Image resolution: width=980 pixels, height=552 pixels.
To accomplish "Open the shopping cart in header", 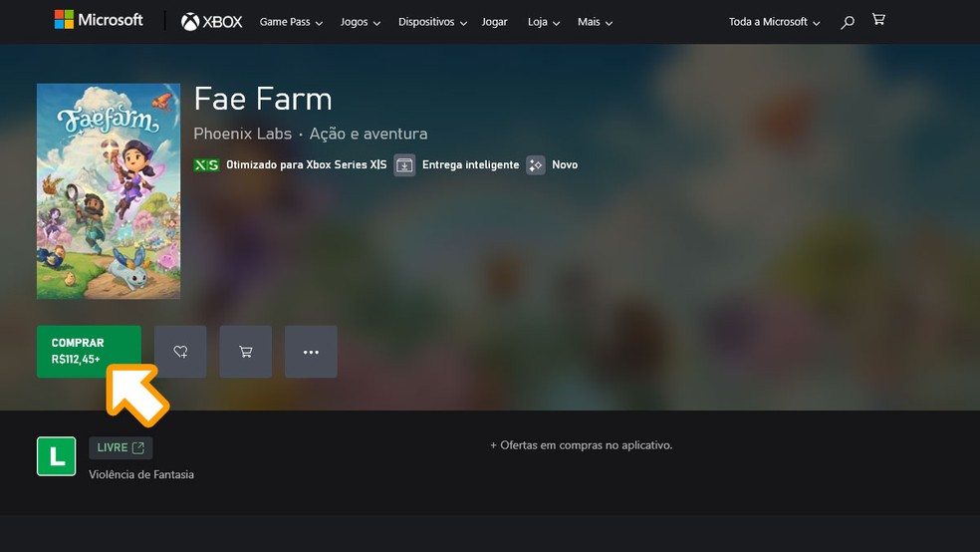I will pos(878,20).
